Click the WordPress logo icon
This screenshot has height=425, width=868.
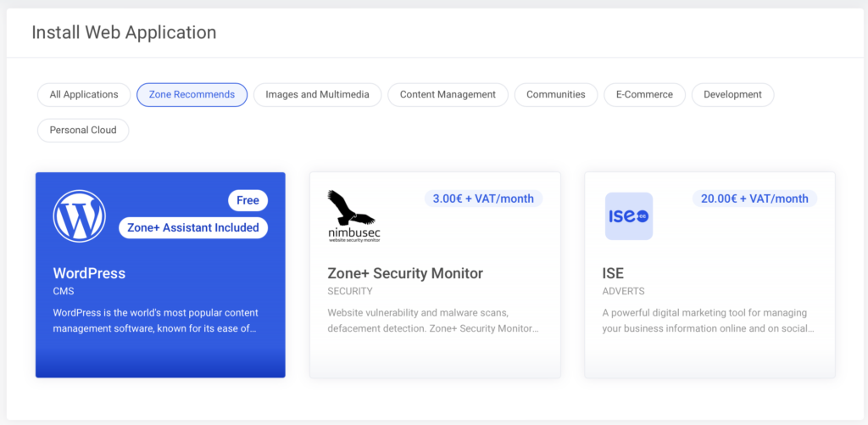click(80, 215)
